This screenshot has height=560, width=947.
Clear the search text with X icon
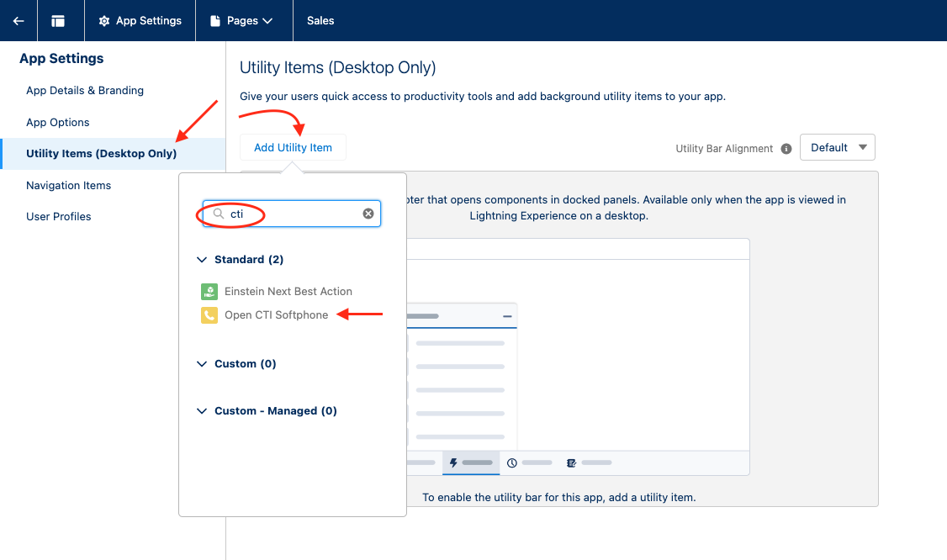[x=368, y=214]
